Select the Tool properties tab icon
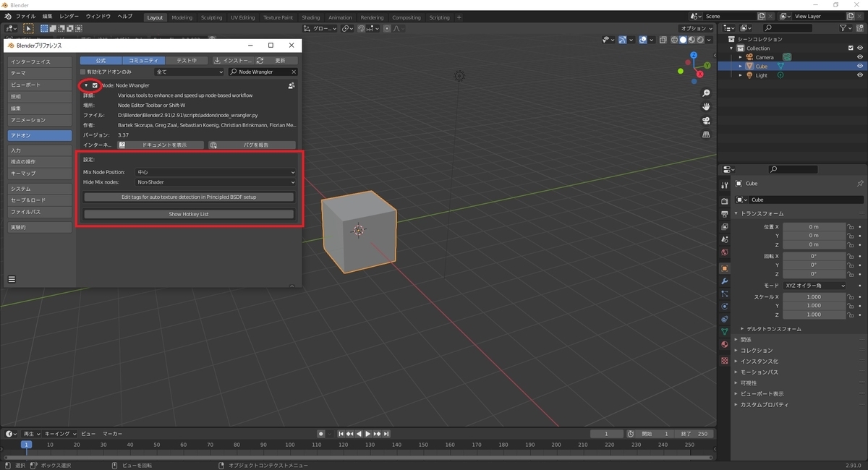Image resolution: width=868 pixels, height=470 pixels. (x=724, y=185)
